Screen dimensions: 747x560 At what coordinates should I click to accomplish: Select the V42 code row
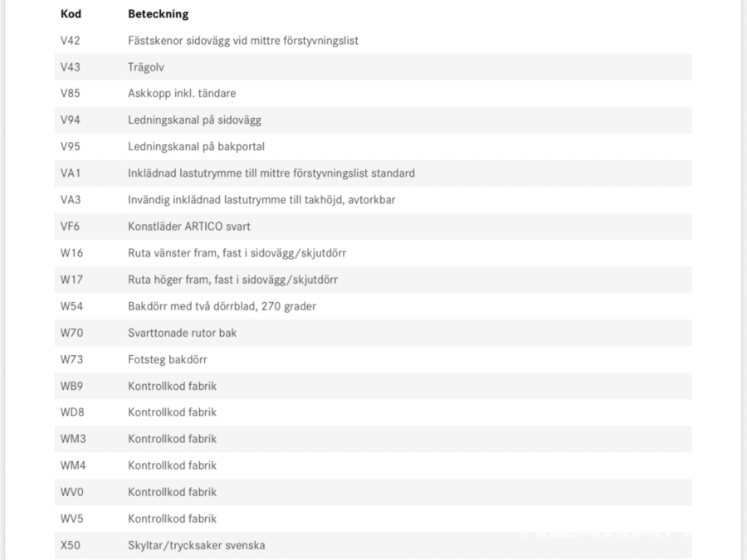click(70, 41)
